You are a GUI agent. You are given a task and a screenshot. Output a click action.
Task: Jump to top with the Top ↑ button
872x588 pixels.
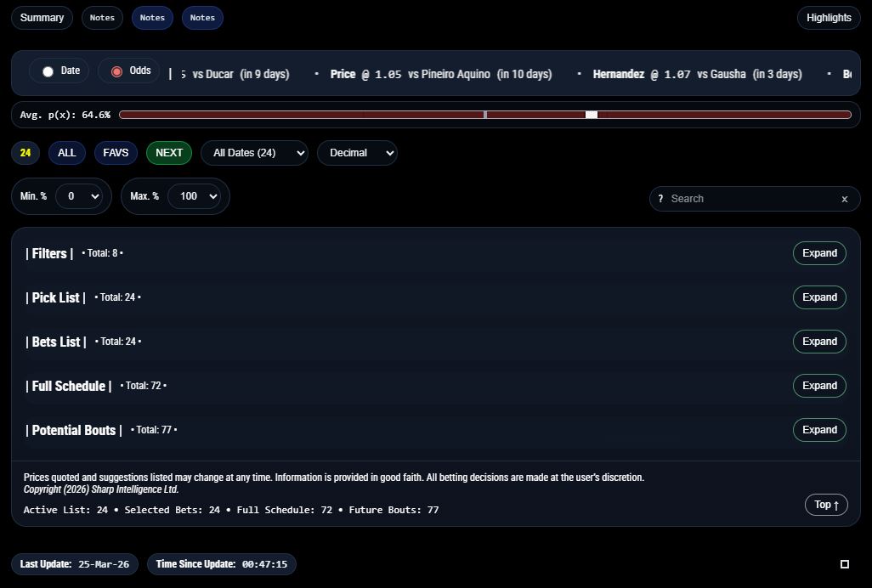click(826, 505)
